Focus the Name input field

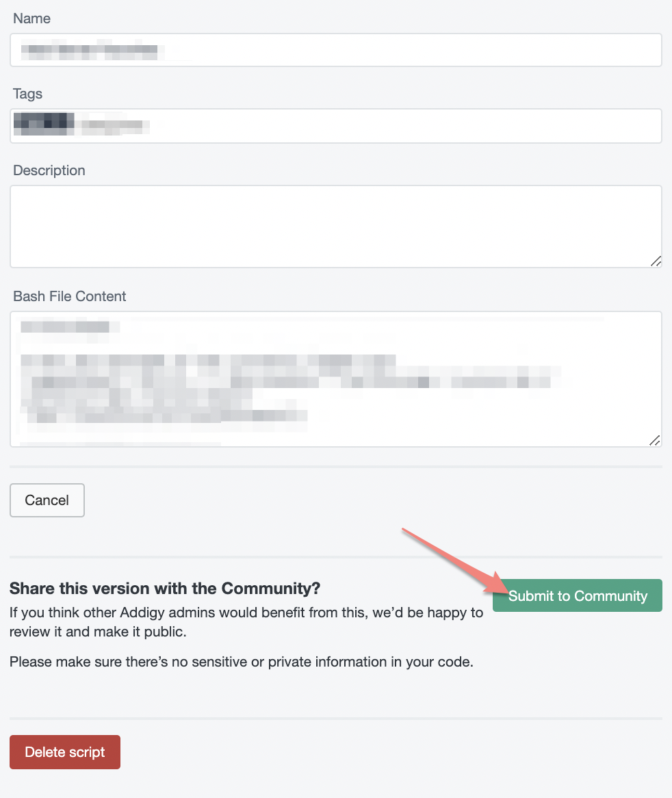[x=336, y=50]
